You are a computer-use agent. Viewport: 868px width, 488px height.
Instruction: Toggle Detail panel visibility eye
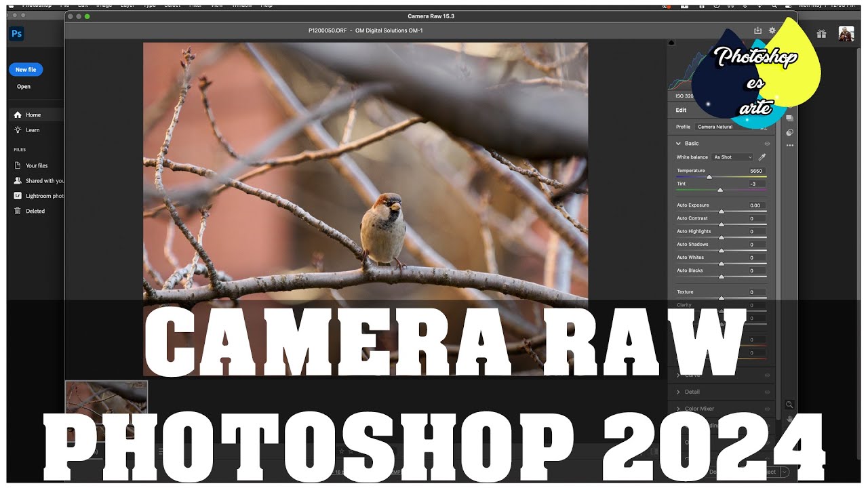(768, 392)
